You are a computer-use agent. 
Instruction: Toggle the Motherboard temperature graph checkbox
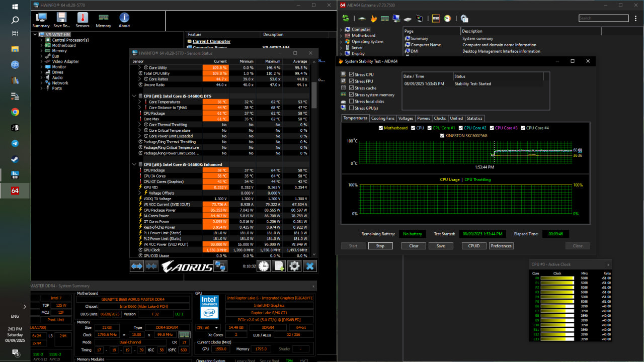tap(381, 128)
